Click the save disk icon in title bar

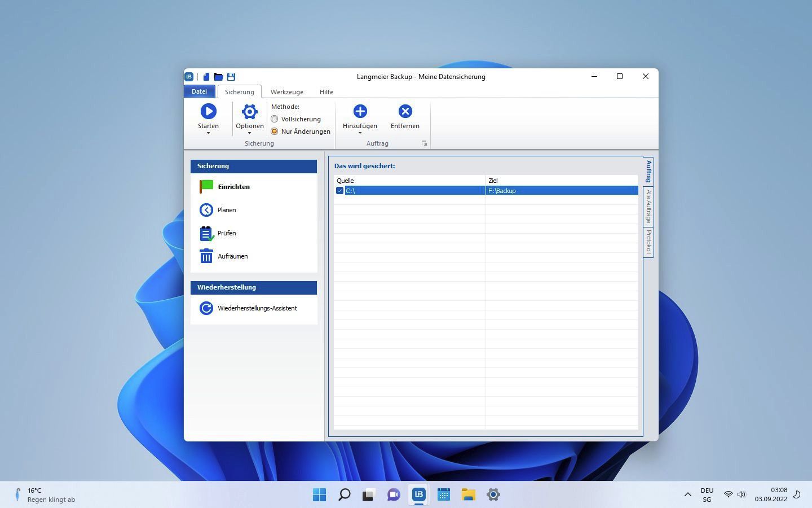pos(231,77)
